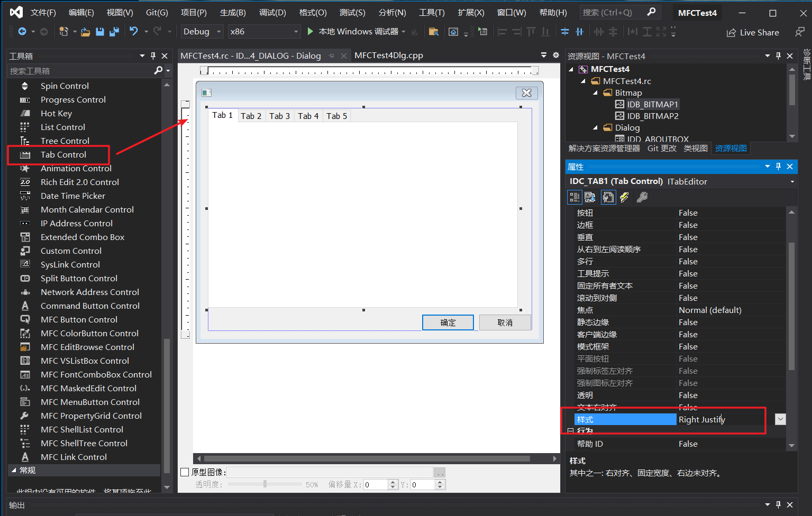Click the Live Share button
Image resolution: width=812 pixels, height=516 pixels.
click(753, 33)
